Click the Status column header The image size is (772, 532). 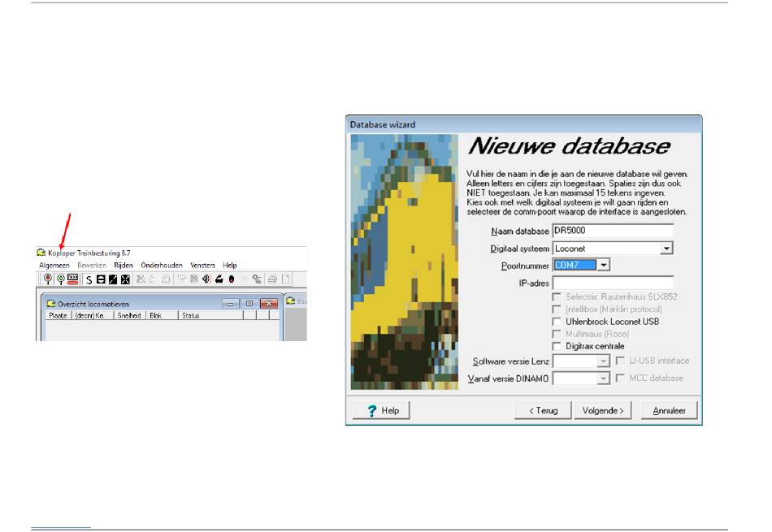pyautogui.click(x=210, y=315)
